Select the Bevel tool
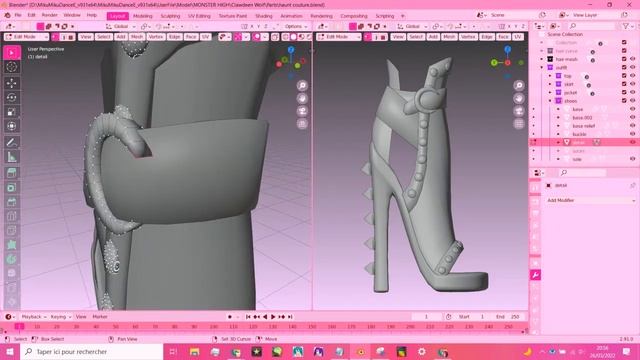The image size is (640, 360). tap(11, 202)
